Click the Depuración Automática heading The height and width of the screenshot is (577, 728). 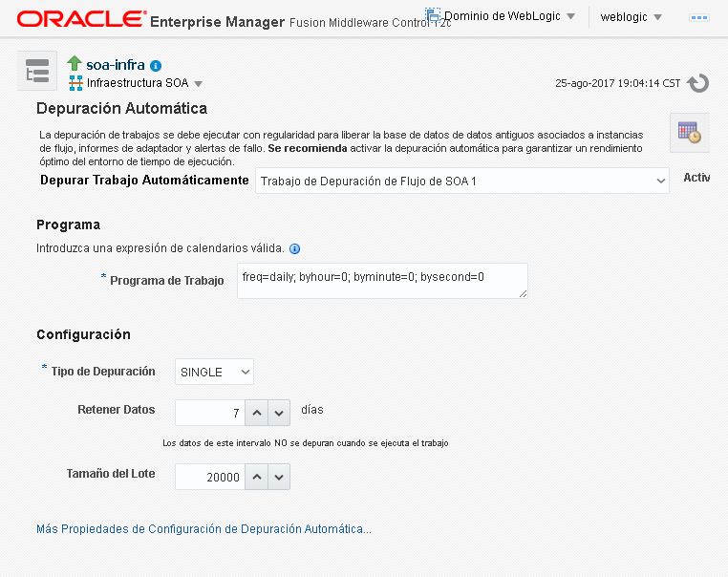click(x=121, y=108)
